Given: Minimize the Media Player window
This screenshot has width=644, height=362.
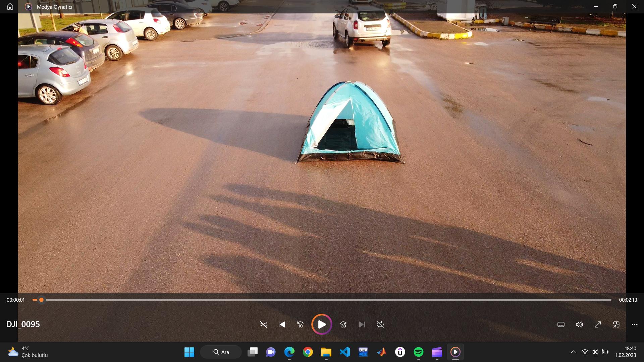Looking at the screenshot, I should tap(596, 7).
